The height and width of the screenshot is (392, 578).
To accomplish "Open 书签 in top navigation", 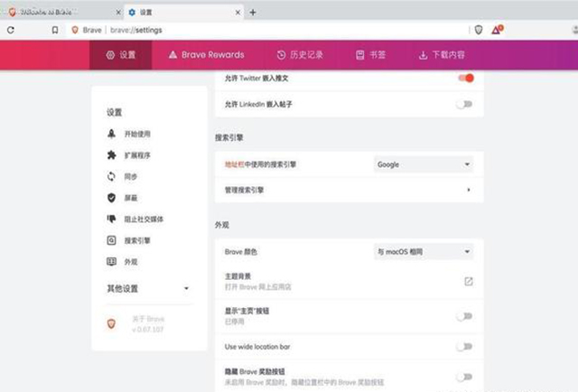I will 371,55.
